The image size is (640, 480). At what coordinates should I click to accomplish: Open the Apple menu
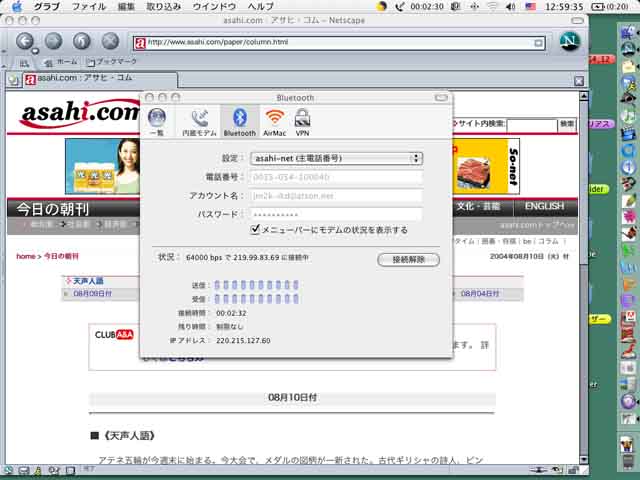[17, 6]
